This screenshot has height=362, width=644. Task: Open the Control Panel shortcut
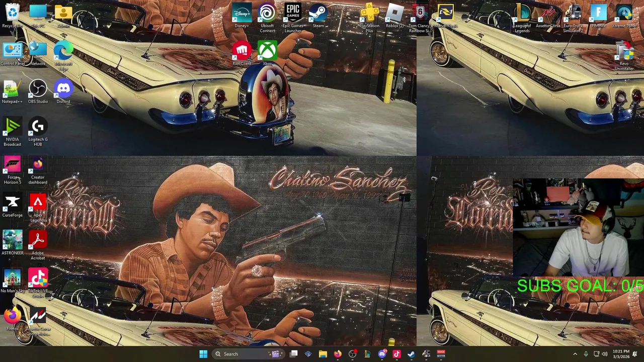(13, 54)
